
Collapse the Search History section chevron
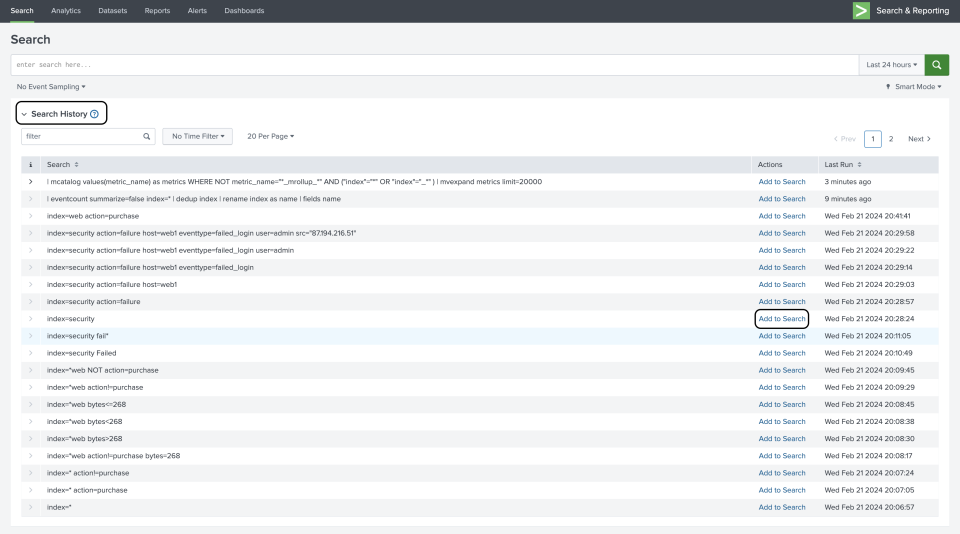click(24, 114)
